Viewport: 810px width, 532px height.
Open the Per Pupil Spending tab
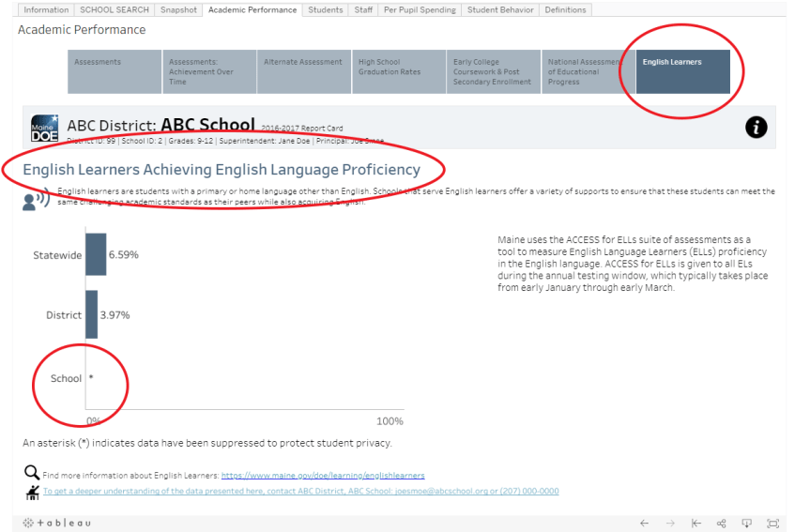(420, 10)
